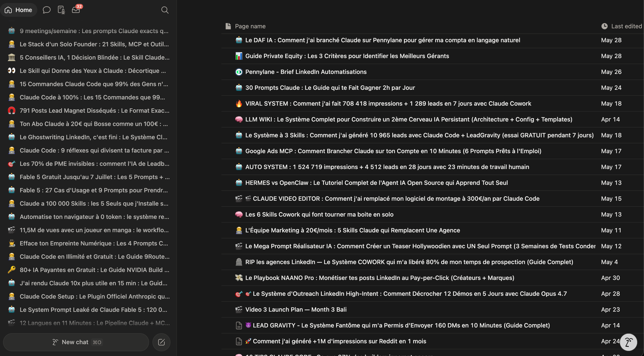The image size is (644, 356).
Task: Open Google Ads MCP page
Action: click(x=393, y=151)
